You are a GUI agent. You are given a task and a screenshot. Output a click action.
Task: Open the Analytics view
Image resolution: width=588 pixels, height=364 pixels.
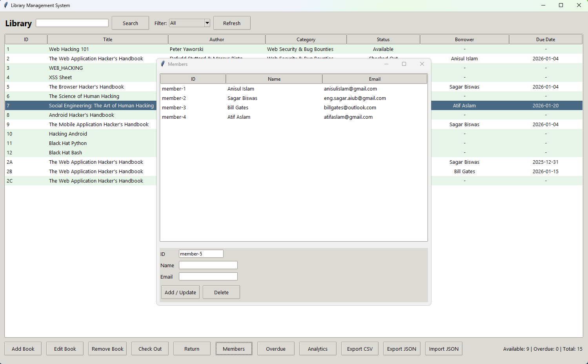[x=318, y=349]
